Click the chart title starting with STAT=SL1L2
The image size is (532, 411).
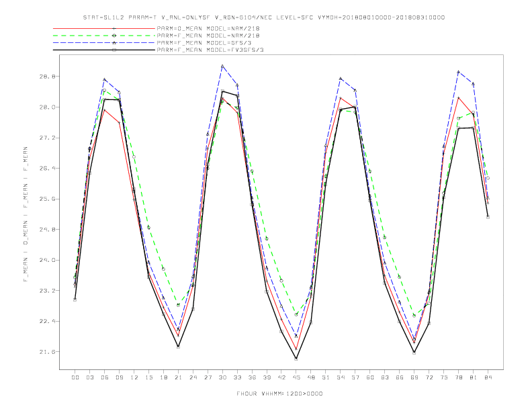point(263,17)
